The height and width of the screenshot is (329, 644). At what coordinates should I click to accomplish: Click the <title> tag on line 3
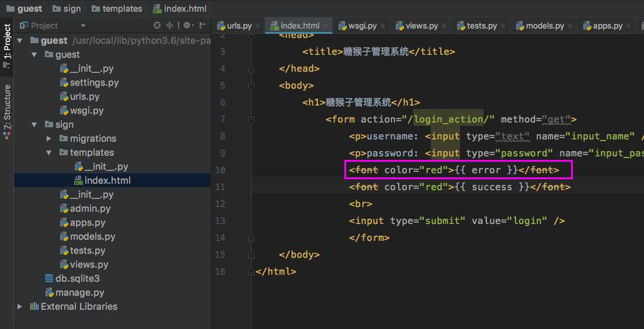click(x=322, y=52)
